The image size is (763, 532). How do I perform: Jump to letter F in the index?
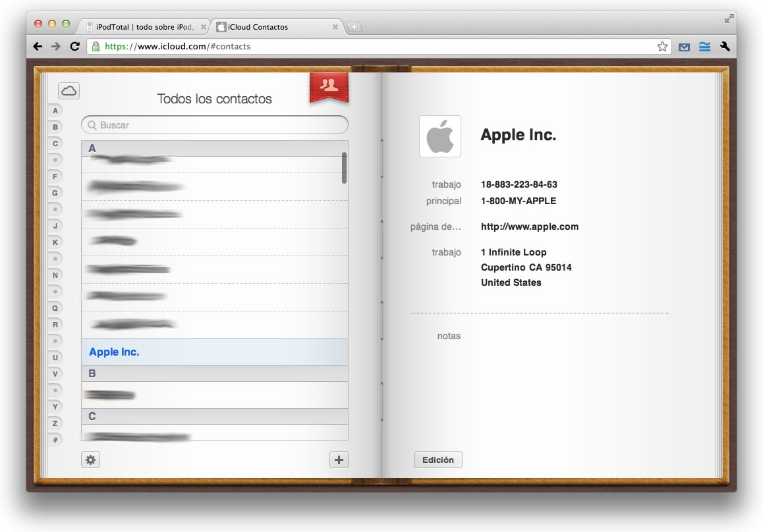pyautogui.click(x=55, y=176)
